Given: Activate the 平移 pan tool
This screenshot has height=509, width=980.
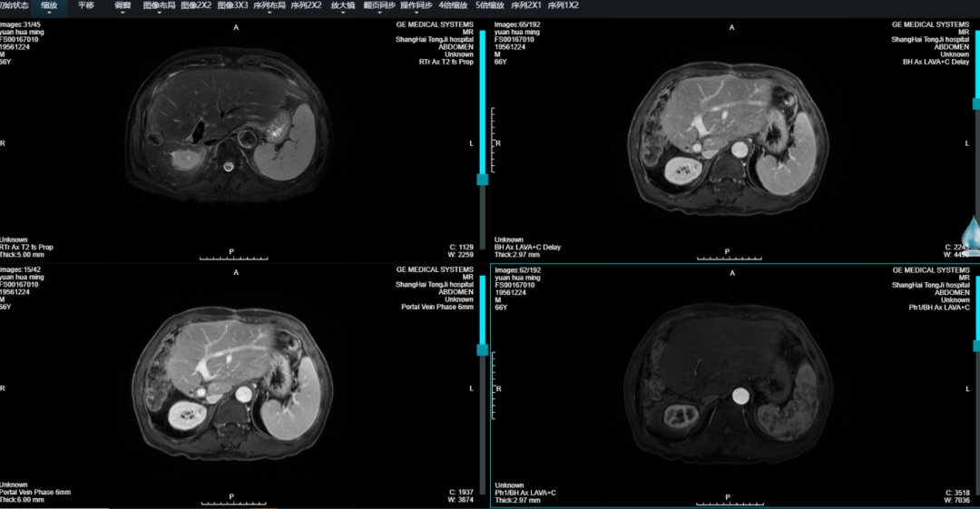Looking at the screenshot, I should point(86,5).
